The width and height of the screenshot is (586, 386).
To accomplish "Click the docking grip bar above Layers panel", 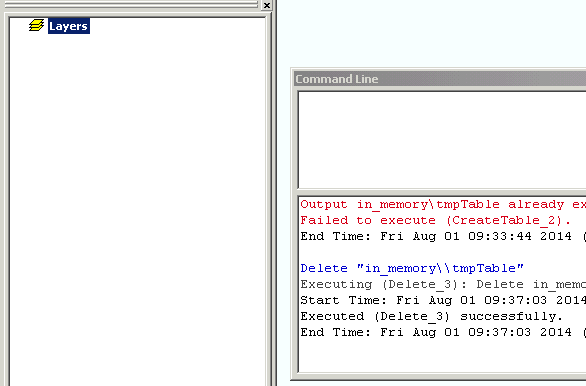I will tap(131, 4).
